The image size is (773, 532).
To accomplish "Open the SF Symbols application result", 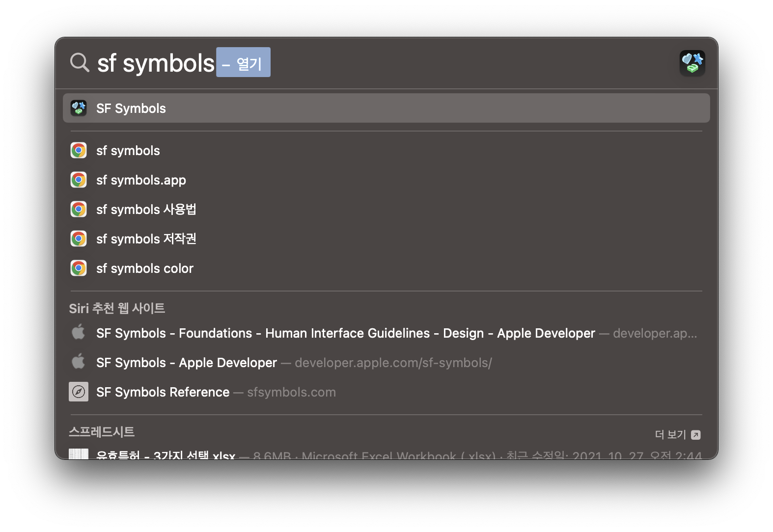I will pyautogui.click(x=386, y=108).
